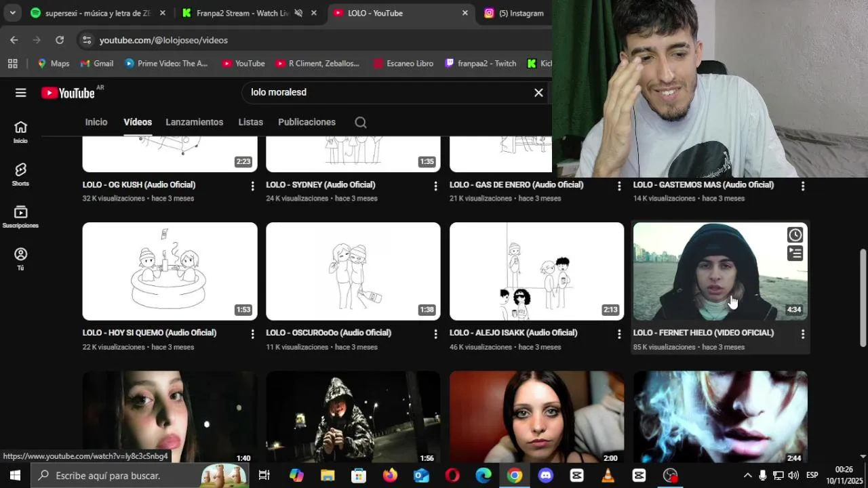Open the R Climent, Zeballos bookmark
This screenshot has width=868, height=488.
tap(317, 64)
